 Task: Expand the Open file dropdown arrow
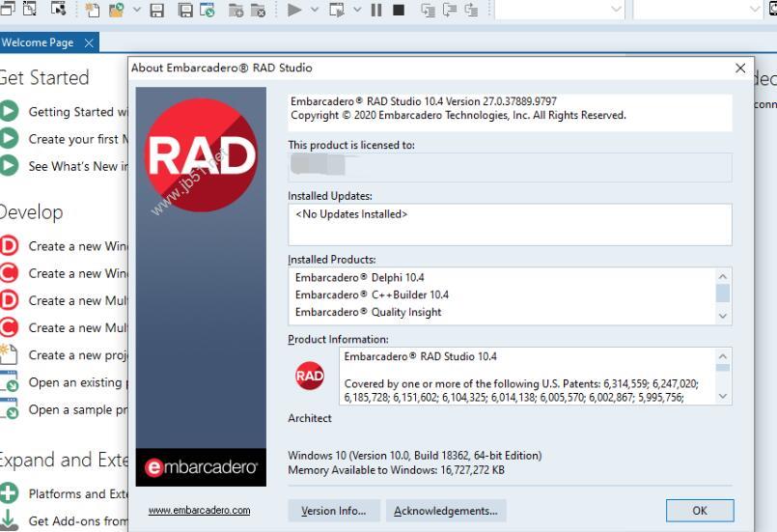137,10
